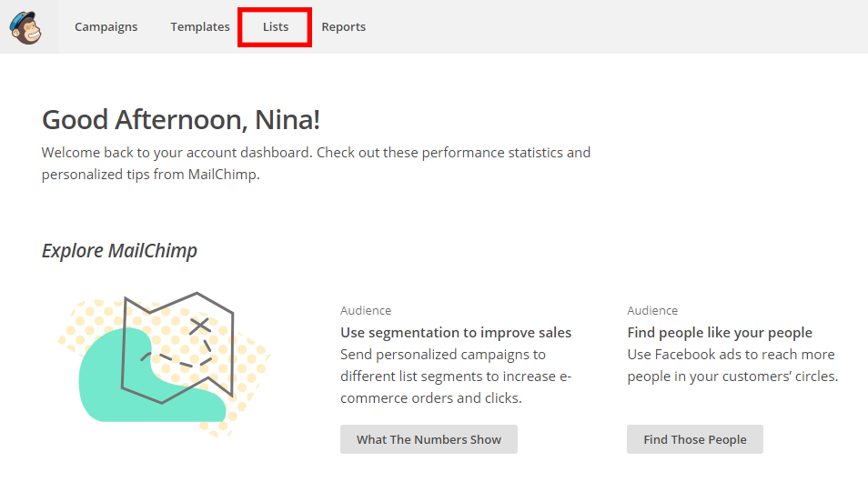Click the What The Numbers Show button
Screen dimensions: 868x482
[429, 439]
